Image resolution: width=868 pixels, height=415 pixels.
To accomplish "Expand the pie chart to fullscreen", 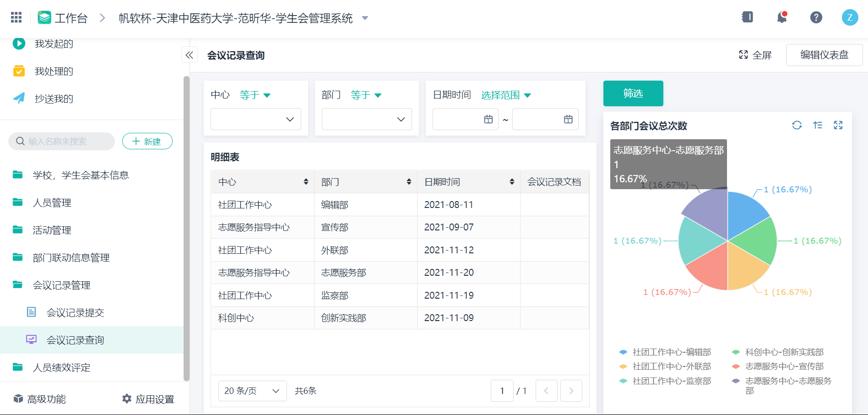I will pyautogui.click(x=838, y=125).
